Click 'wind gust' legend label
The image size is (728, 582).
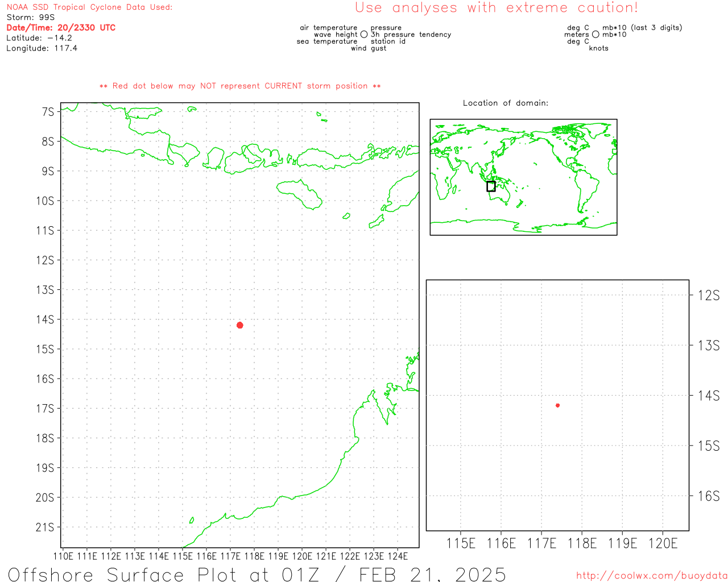click(x=369, y=48)
